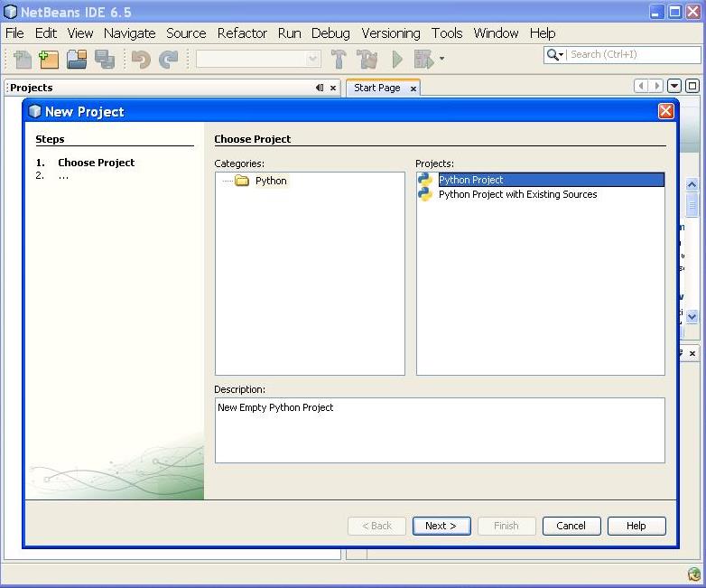Open the documents list dropdown button
The width and height of the screenshot is (706, 588).
pos(674,86)
